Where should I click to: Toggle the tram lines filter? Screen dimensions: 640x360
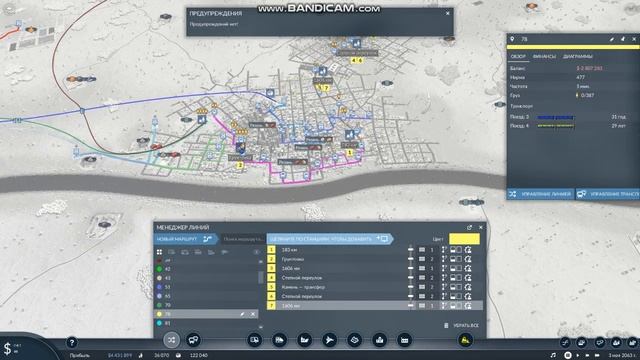coord(185,252)
